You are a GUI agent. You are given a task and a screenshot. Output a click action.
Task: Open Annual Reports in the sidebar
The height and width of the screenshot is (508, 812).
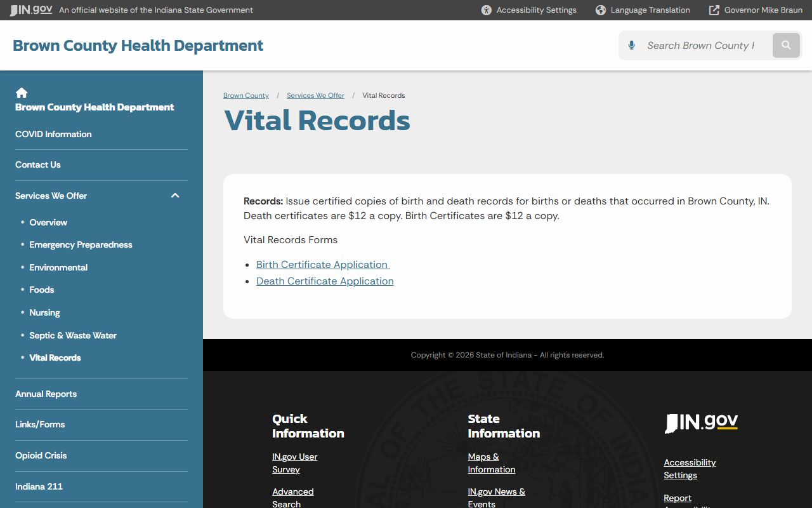[x=46, y=394]
